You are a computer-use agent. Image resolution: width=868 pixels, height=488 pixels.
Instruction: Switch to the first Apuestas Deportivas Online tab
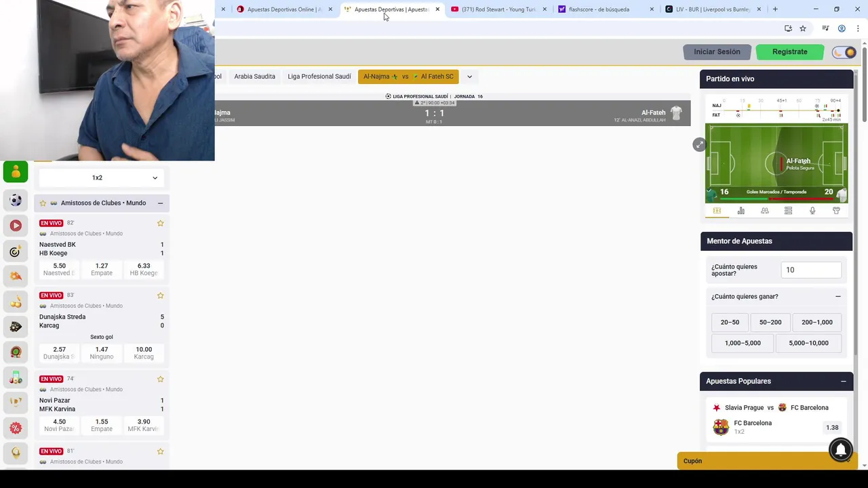pos(284,9)
